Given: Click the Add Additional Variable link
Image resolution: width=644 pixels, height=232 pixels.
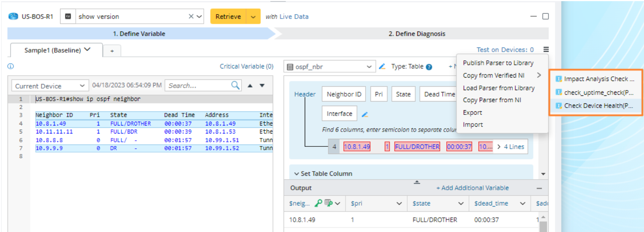Looking at the screenshot, I should [x=472, y=188].
